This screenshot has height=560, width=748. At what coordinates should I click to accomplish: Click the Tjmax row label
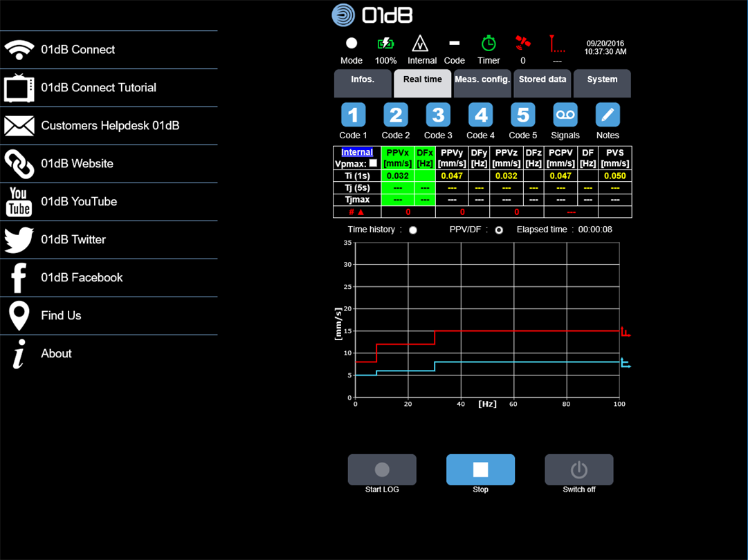(357, 200)
